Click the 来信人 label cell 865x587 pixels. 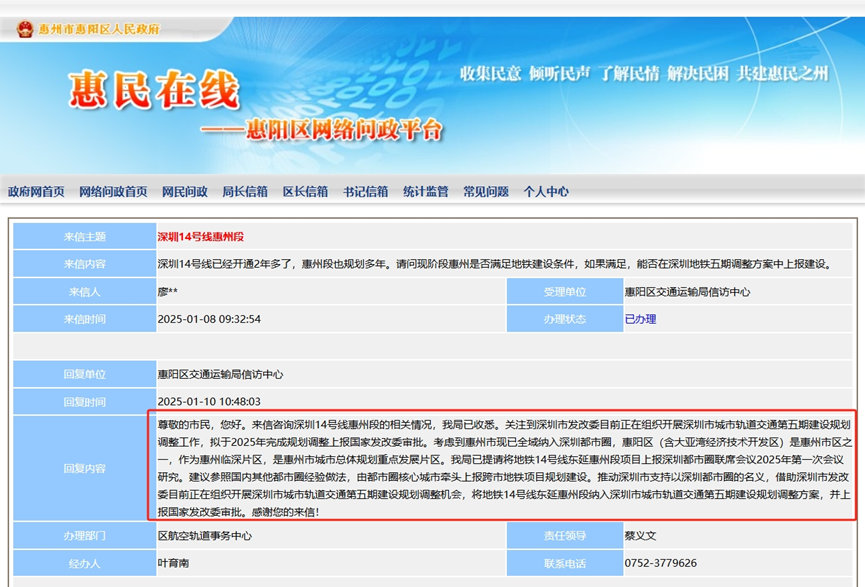[x=84, y=292]
